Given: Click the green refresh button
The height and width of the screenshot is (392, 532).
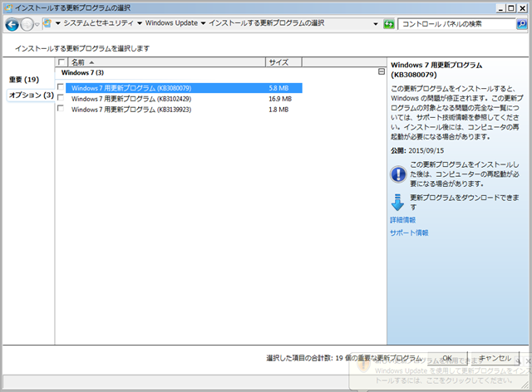Looking at the screenshot, I should (x=389, y=24).
